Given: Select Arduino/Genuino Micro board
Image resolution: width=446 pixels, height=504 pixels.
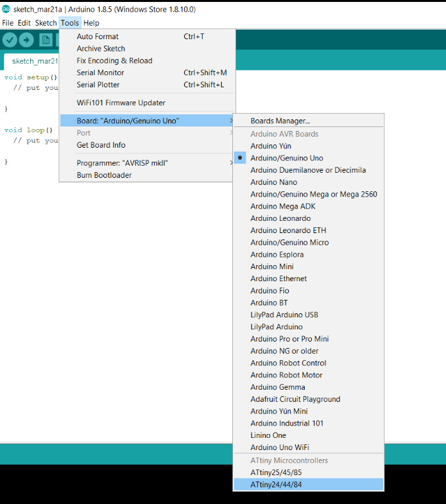Looking at the screenshot, I should (309, 242).
